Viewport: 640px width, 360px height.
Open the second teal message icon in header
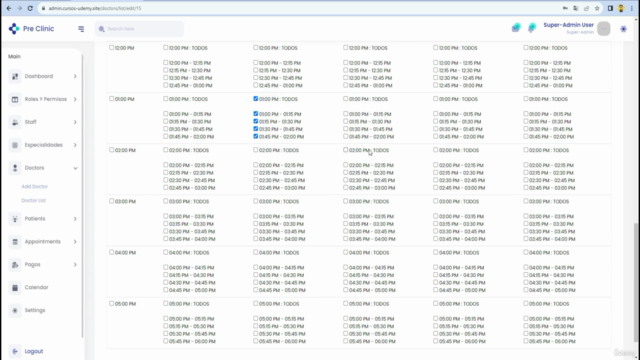click(531, 28)
